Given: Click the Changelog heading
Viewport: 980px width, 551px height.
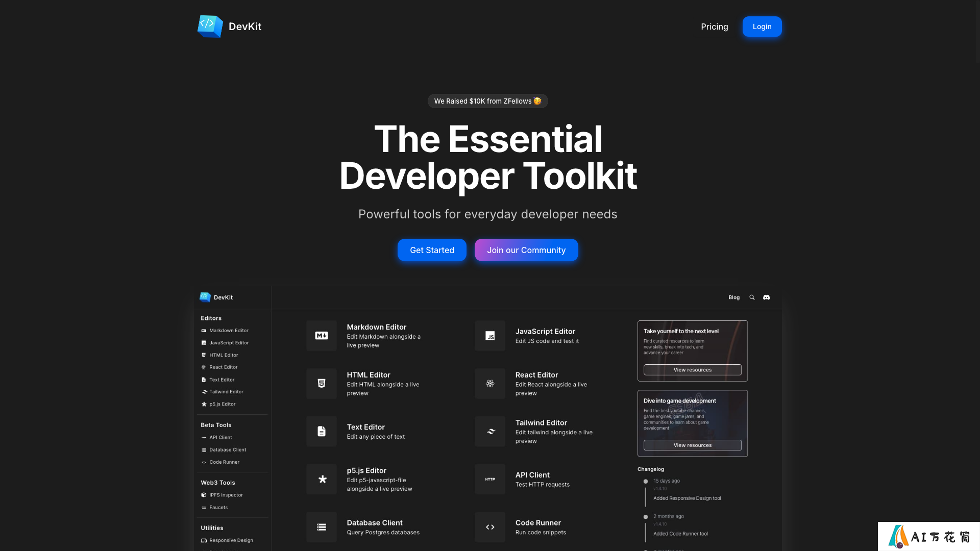Looking at the screenshot, I should click(x=650, y=469).
